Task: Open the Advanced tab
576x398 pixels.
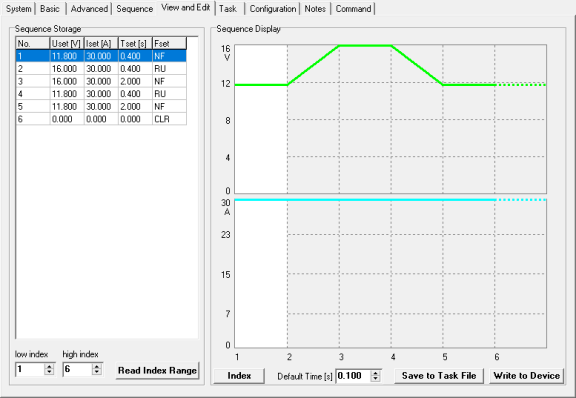Action: pos(89,8)
